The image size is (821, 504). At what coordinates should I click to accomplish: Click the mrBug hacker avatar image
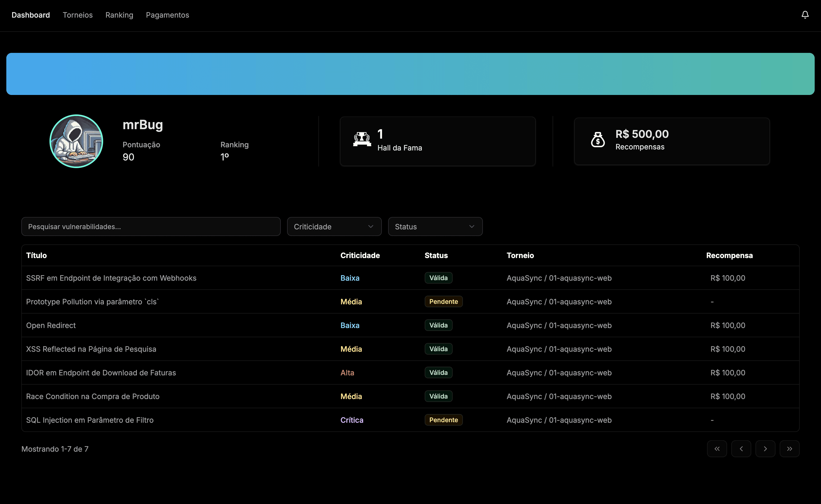pyautogui.click(x=76, y=141)
